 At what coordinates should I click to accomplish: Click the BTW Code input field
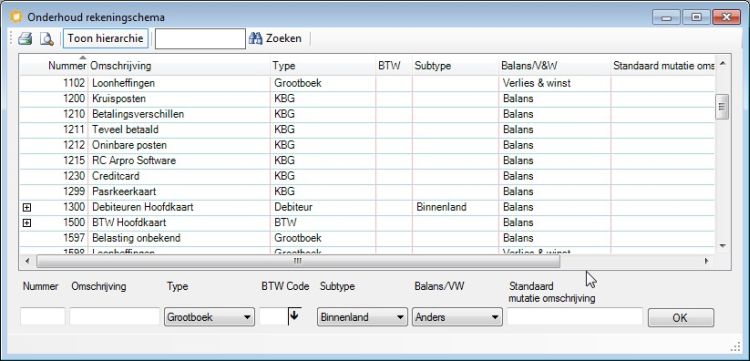(274, 317)
